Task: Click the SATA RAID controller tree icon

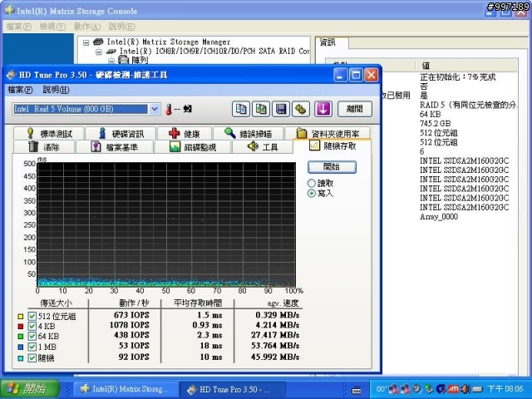Action: 111,52
